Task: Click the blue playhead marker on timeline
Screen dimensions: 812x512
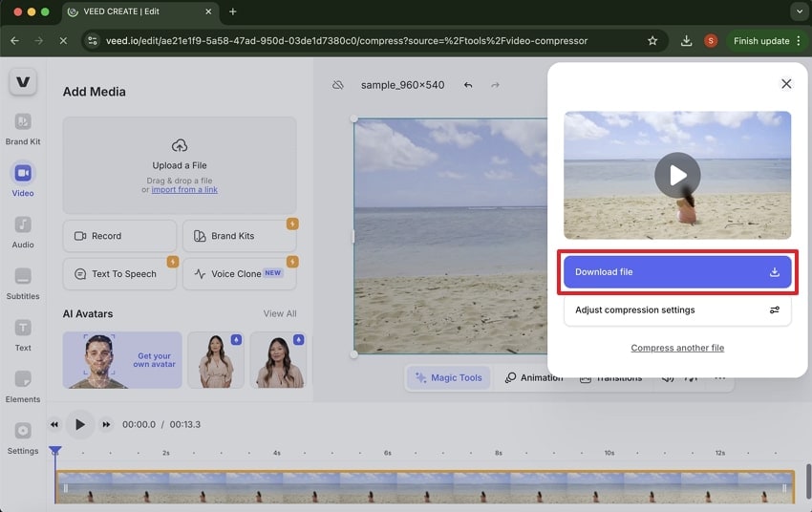Action: 54,451
